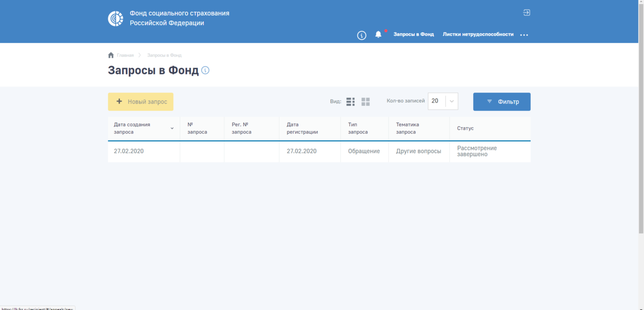This screenshot has height=310, width=644.
Task: Click the Social Insurance Fund logo
Action: click(116, 18)
